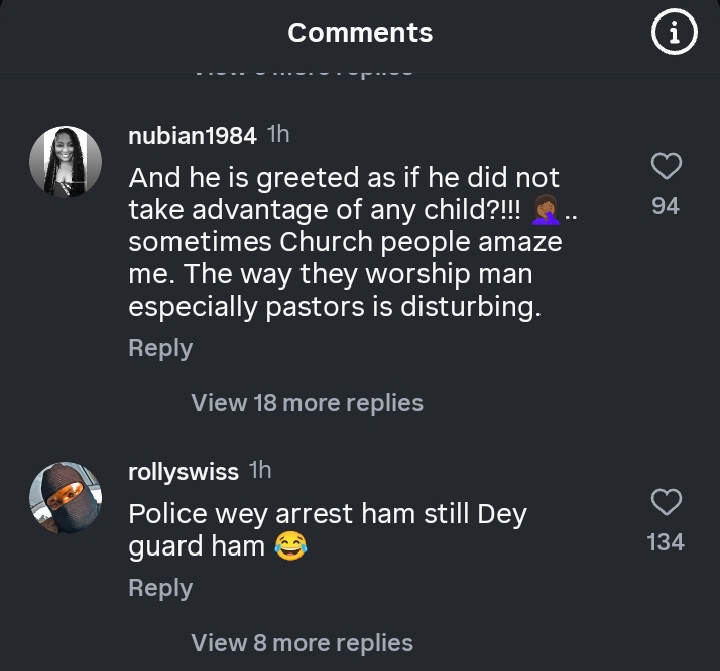The image size is (720, 671).
Task: Tap the nubian1984 username
Action: pos(193,135)
